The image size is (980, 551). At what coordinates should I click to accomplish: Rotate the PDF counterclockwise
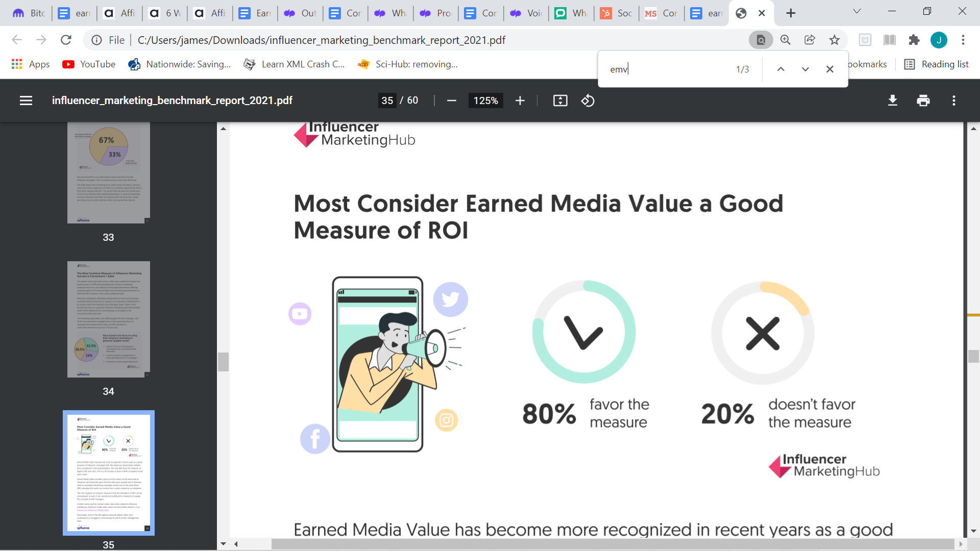point(587,101)
